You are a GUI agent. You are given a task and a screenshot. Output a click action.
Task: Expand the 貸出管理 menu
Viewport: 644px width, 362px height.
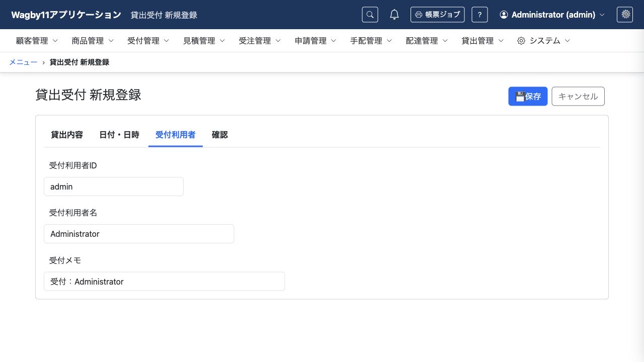pos(482,41)
